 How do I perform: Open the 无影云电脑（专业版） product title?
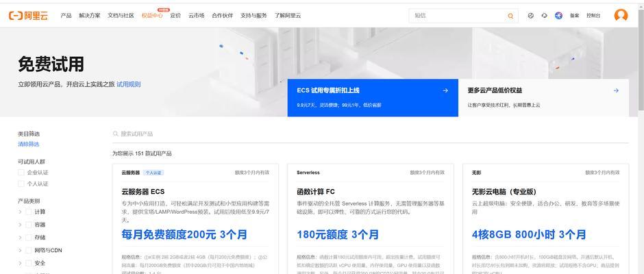coord(504,192)
